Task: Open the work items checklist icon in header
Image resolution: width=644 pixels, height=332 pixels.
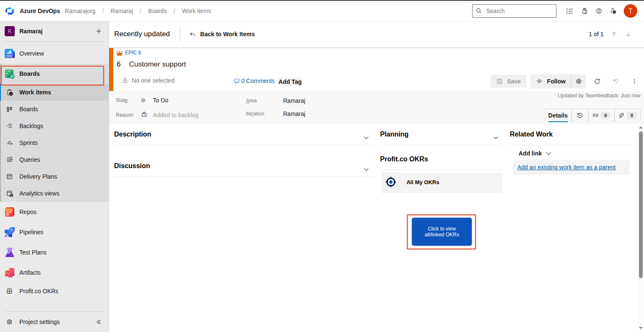Action: coord(569,11)
